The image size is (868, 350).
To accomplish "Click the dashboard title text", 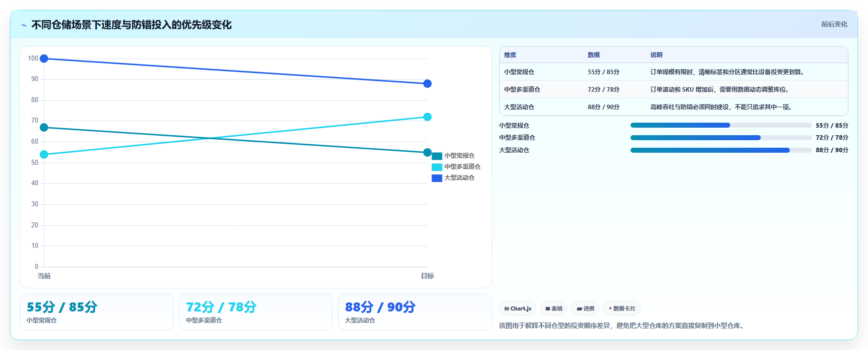I will point(131,25).
